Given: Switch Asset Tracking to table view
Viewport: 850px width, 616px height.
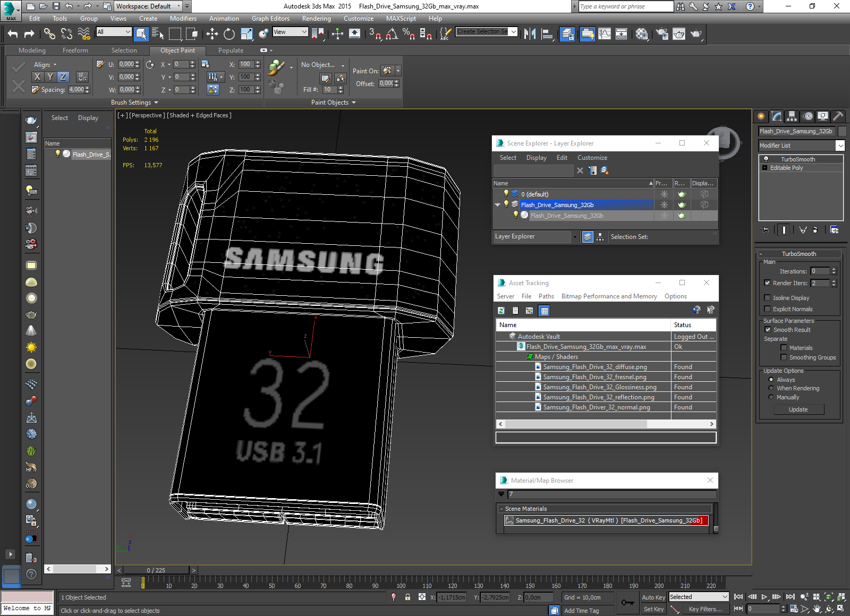Looking at the screenshot, I should pos(544,311).
